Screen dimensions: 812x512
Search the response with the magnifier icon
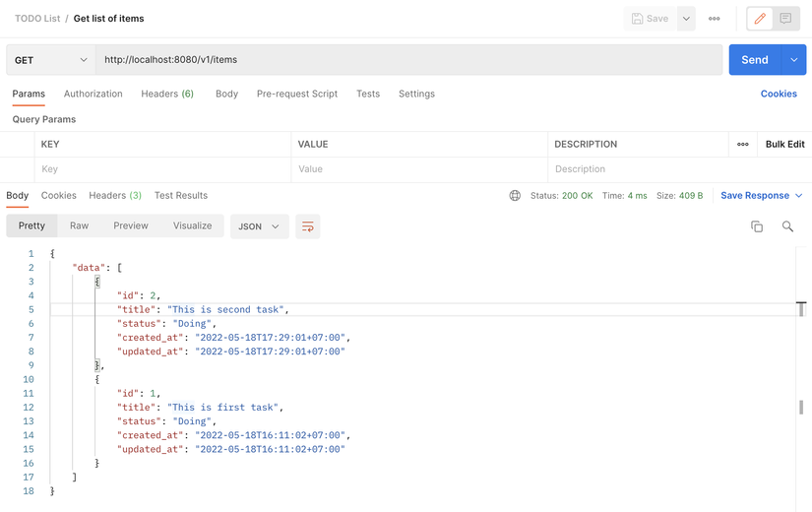click(x=787, y=226)
